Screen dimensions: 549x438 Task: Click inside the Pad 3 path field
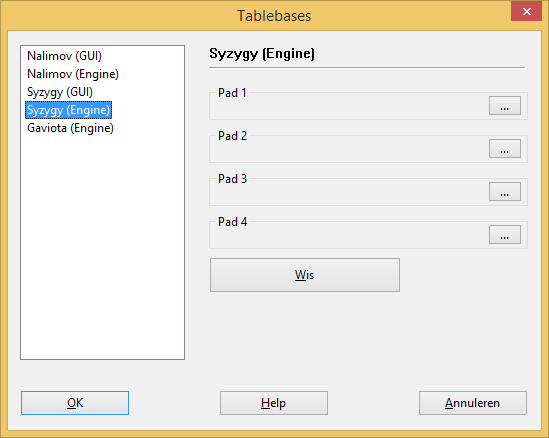click(349, 193)
